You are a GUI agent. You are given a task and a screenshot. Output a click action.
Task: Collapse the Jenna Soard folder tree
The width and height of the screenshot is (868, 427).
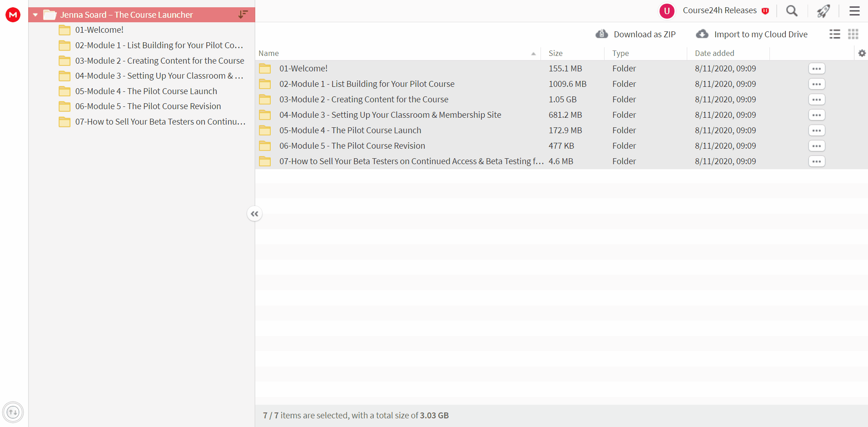pyautogui.click(x=35, y=15)
